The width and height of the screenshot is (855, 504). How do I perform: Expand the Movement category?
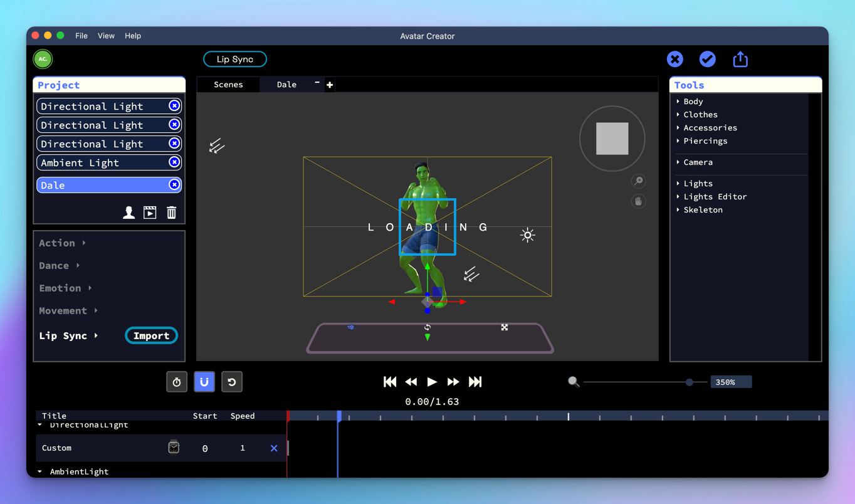coord(68,310)
